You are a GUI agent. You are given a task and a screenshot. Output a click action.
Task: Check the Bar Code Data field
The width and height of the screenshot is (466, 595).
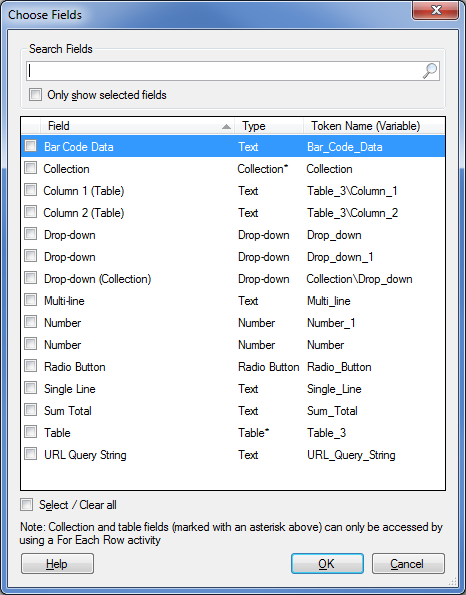pos(30,146)
